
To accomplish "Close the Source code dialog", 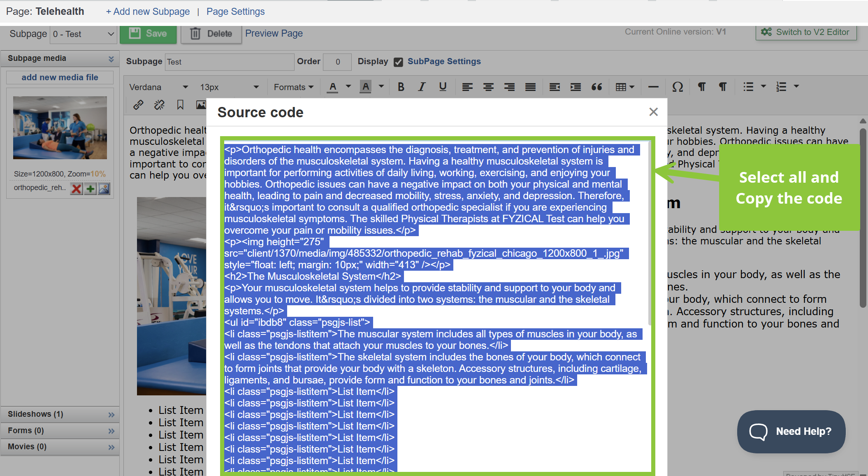I will pos(653,112).
